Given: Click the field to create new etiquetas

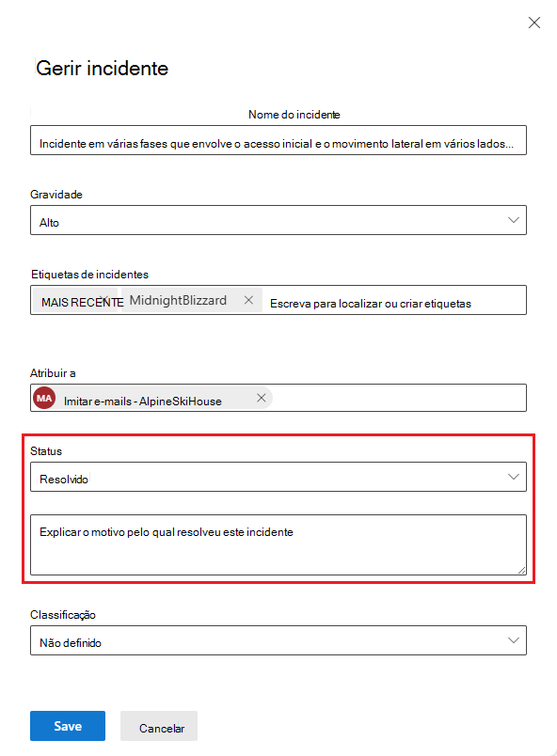Looking at the screenshot, I should (x=395, y=299).
